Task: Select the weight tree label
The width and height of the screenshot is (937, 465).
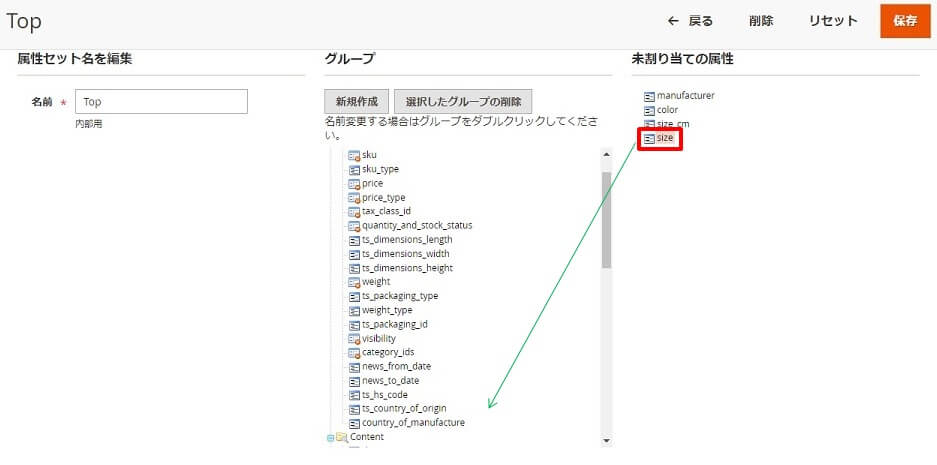Action: (376, 282)
